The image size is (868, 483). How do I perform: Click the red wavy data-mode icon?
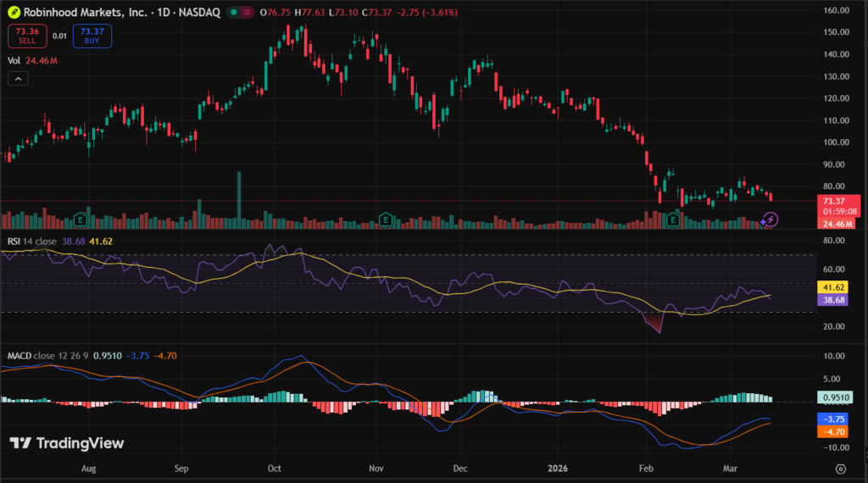click(246, 13)
